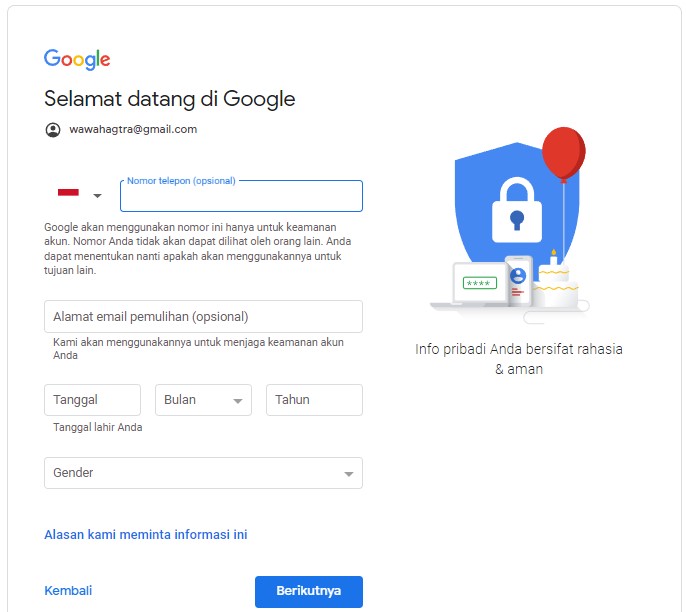This screenshot has width=686, height=612.
Task: Open the Bulan month dropdown
Action: (x=203, y=400)
